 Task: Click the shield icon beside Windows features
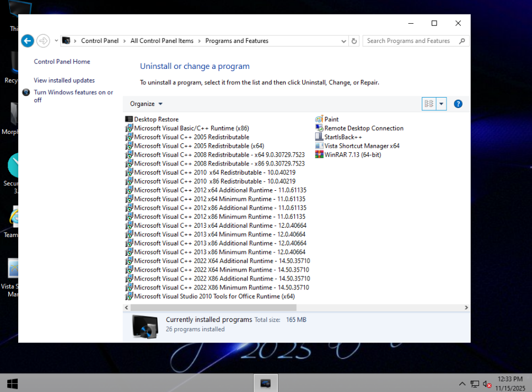[x=26, y=92]
